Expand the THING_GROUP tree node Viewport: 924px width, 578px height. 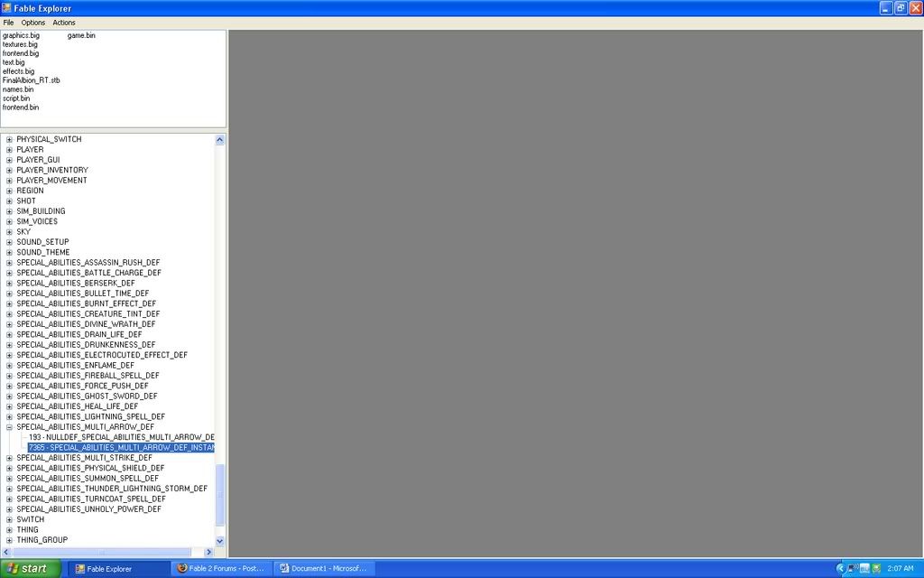[9, 540]
